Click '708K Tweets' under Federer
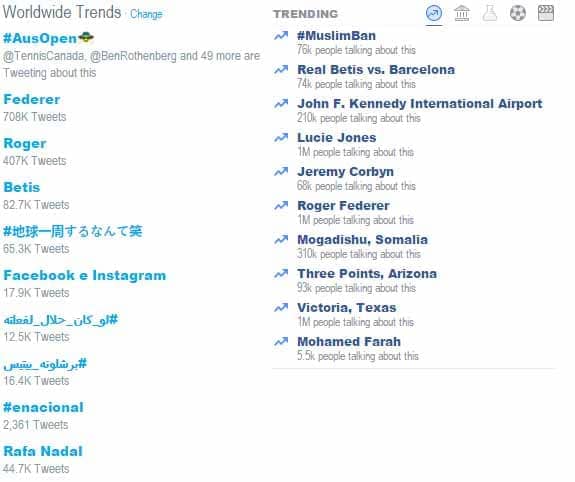This screenshot has height=482, width=575. [x=35, y=117]
